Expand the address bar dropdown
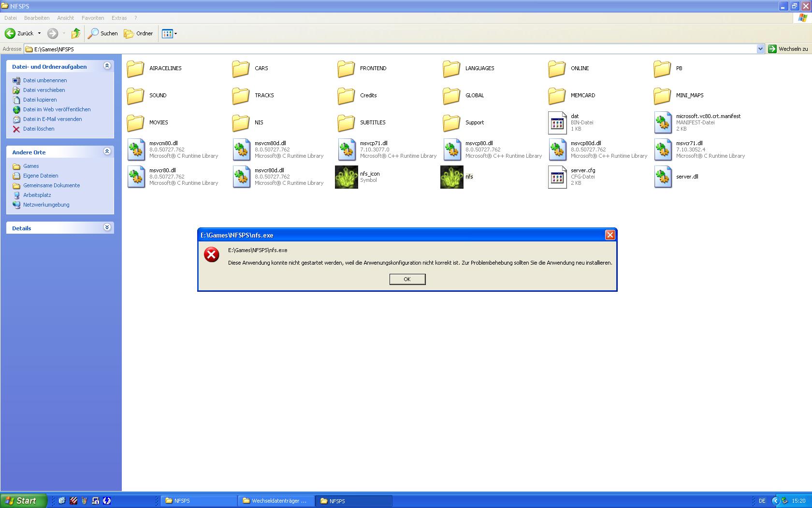812x508 pixels. coord(760,49)
